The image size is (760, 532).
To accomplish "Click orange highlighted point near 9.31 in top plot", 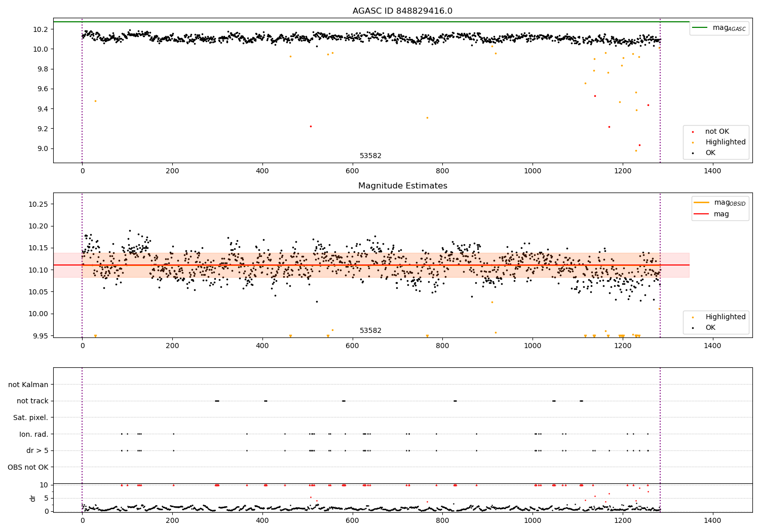I will [x=427, y=118].
